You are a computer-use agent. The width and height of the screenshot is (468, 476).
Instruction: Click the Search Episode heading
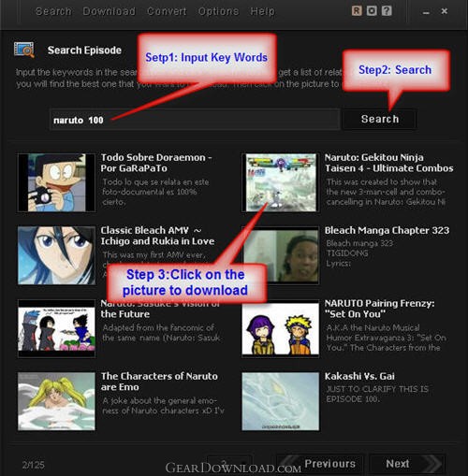click(84, 50)
